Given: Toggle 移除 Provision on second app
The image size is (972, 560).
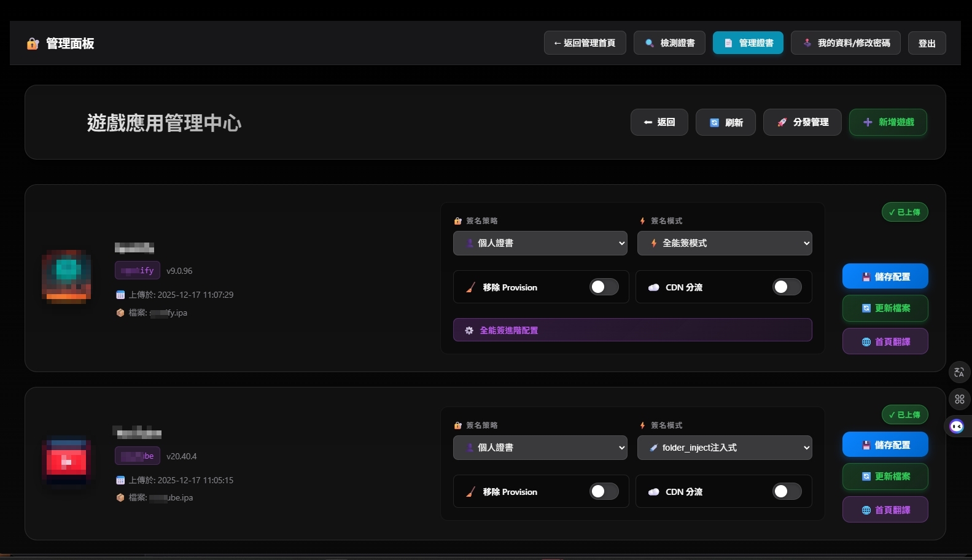Looking at the screenshot, I should 604,491.
